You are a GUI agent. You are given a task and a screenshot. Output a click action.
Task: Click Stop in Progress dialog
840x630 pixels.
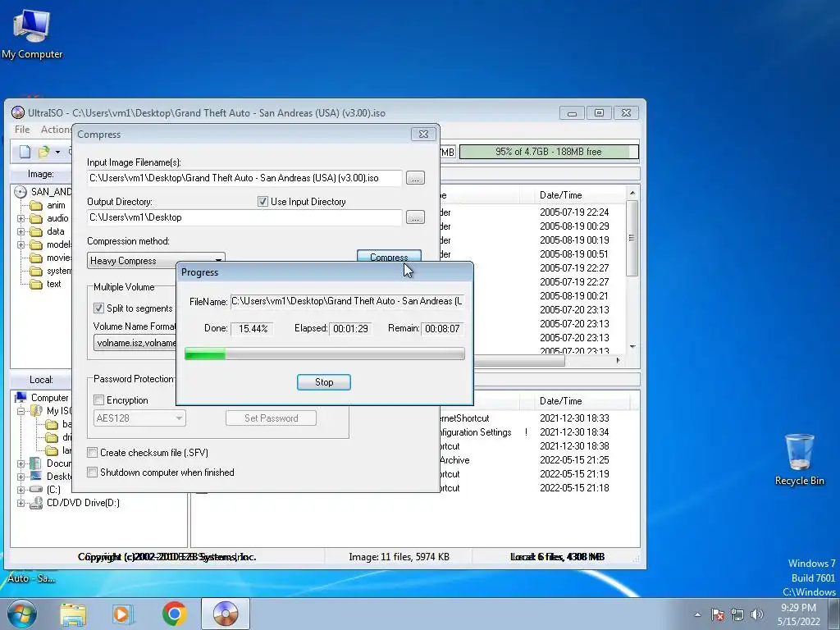(x=323, y=382)
